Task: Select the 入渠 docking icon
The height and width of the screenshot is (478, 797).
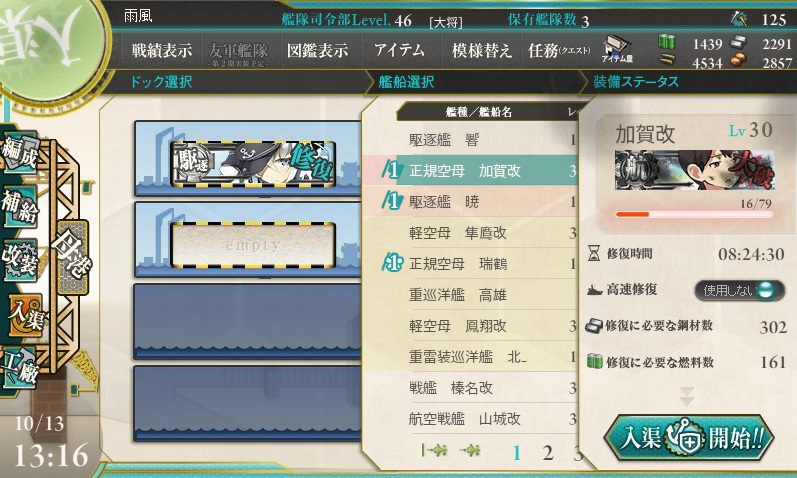Action: tap(24, 315)
